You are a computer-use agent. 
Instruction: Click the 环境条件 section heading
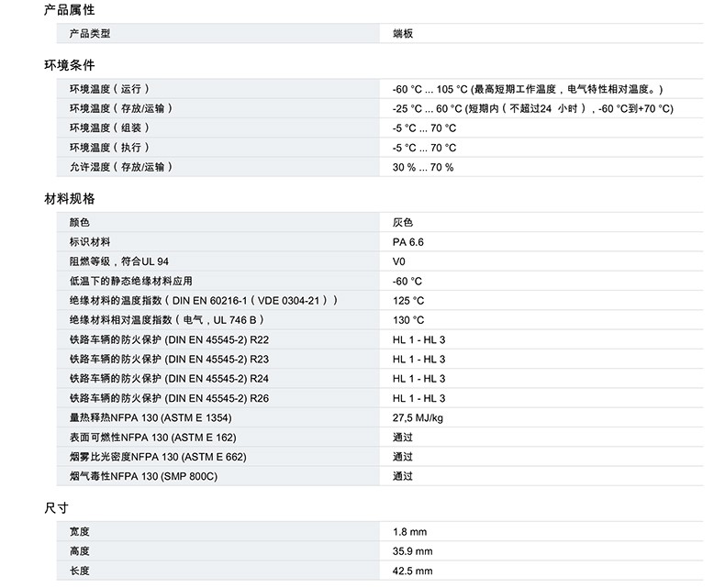point(70,65)
